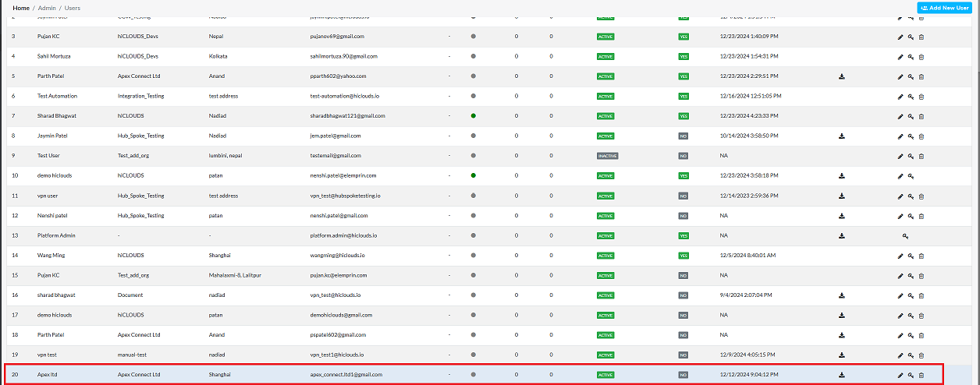Click address cell Kolkata
This screenshot has width=980, height=385.
pos(219,56)
